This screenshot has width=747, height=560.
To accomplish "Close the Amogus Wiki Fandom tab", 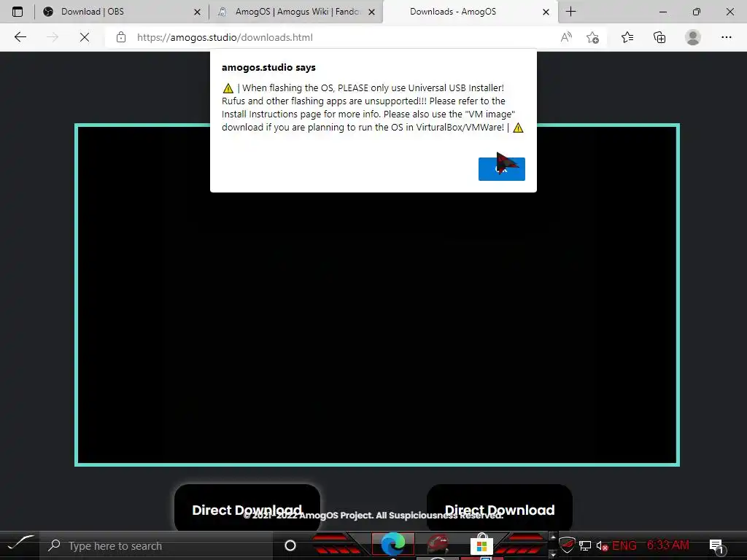I will pos(371,12).
